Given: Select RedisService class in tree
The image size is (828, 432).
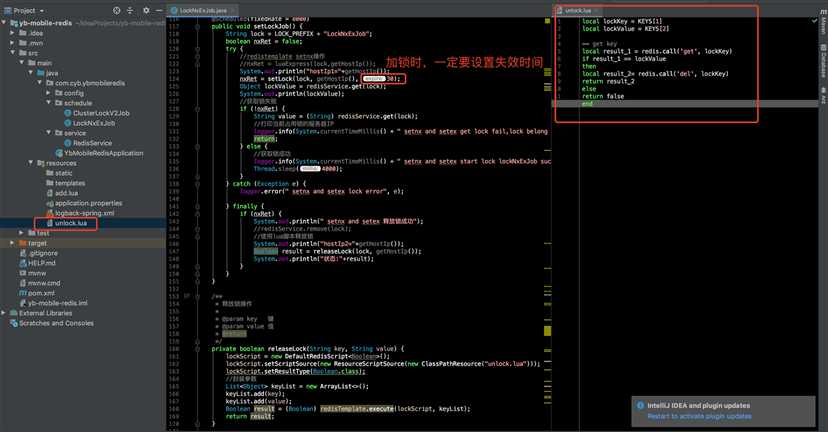Looking at the screenshot, I should (92, 143).
